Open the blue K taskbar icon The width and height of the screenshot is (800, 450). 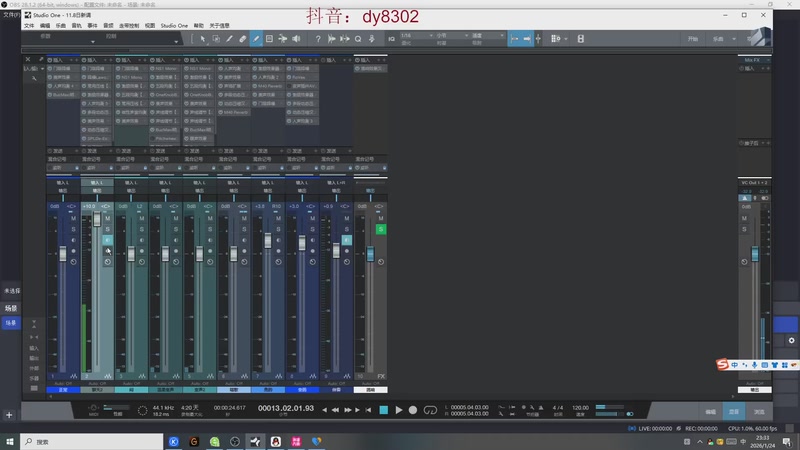tap(173, 441)
